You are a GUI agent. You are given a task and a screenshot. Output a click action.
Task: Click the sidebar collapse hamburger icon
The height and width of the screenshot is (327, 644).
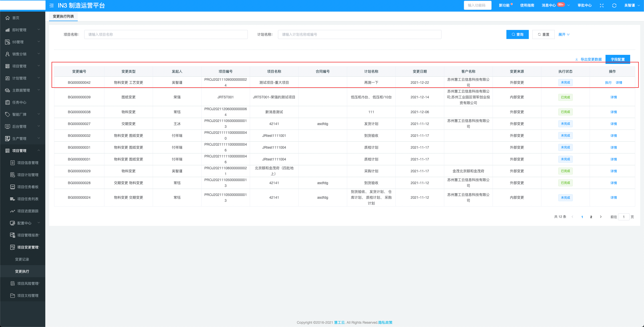tap(52, 5)
